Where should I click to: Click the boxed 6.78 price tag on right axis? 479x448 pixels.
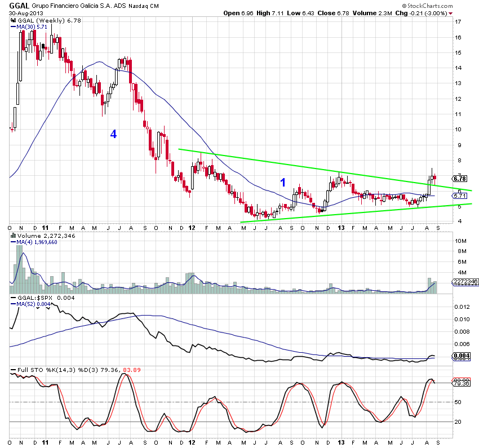(x=460, y=179)
